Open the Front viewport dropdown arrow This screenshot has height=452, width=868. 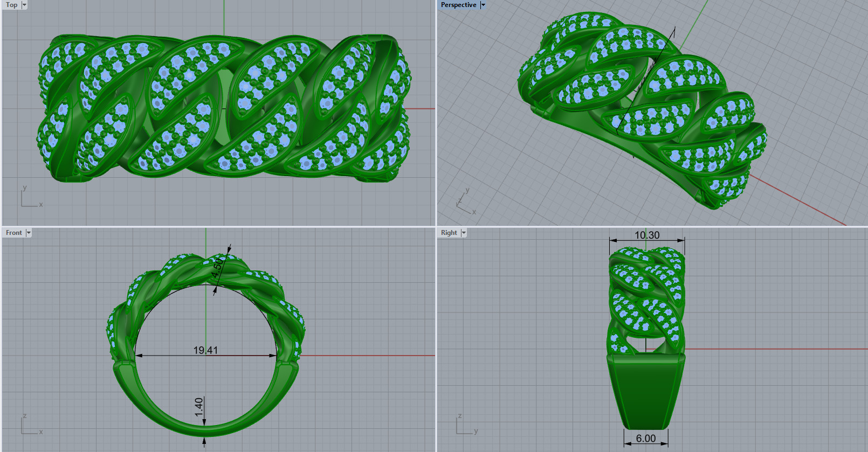29,233
